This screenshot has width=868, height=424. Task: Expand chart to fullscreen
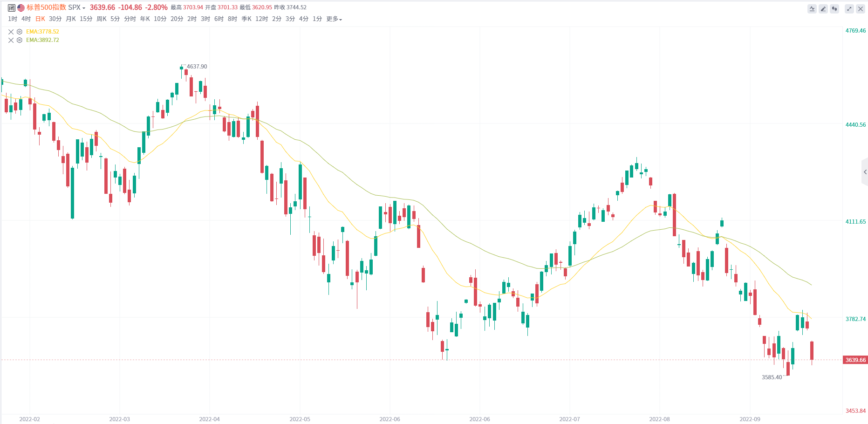point(849,8)
